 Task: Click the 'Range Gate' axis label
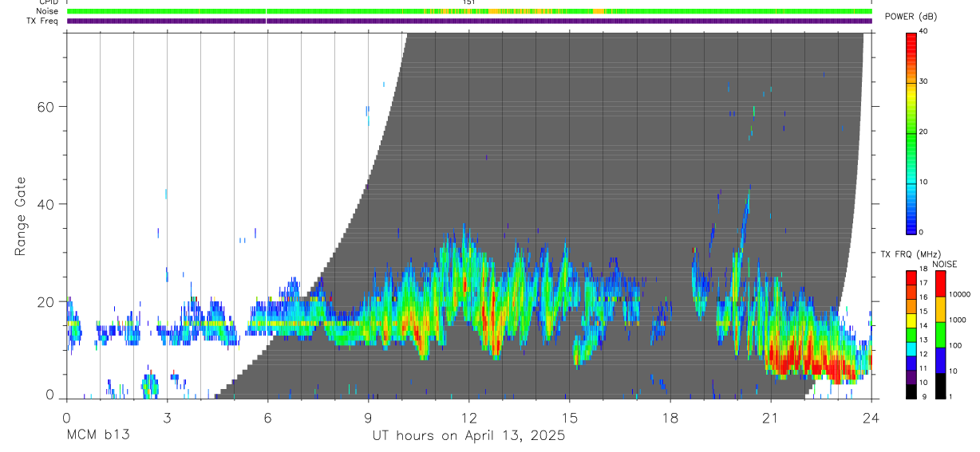[21, 217]
